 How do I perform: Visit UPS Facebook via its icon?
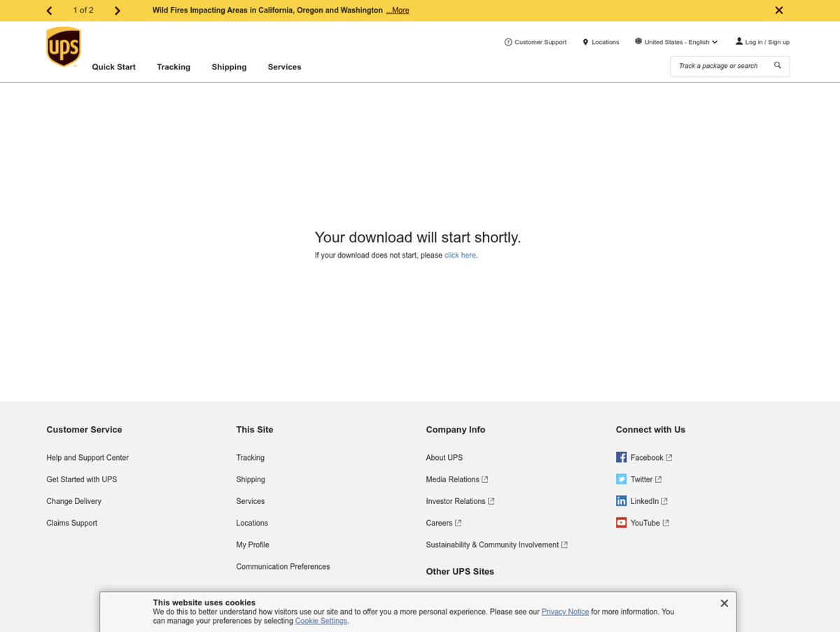pos(621,457)
